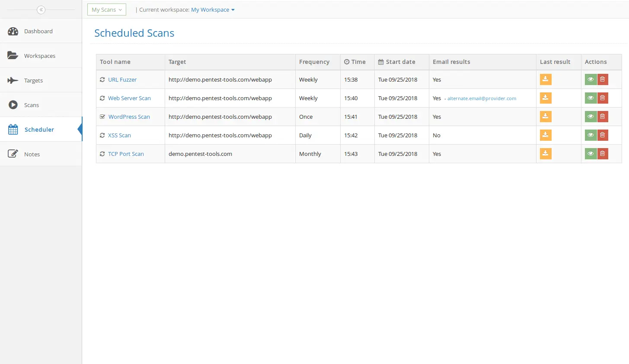The height and width of the screenshot is (364, 629).
Task: Select the Scheduler calendar icon
Action: 13,129
